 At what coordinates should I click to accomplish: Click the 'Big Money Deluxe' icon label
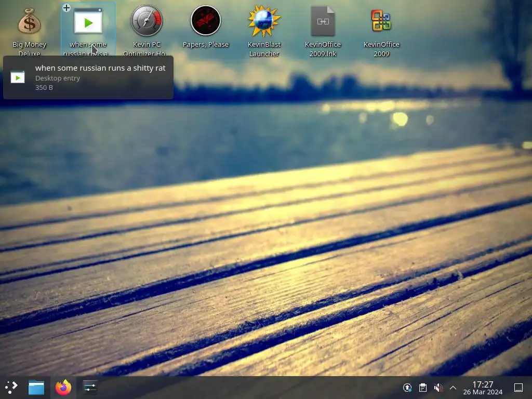(x=29, y=49)
